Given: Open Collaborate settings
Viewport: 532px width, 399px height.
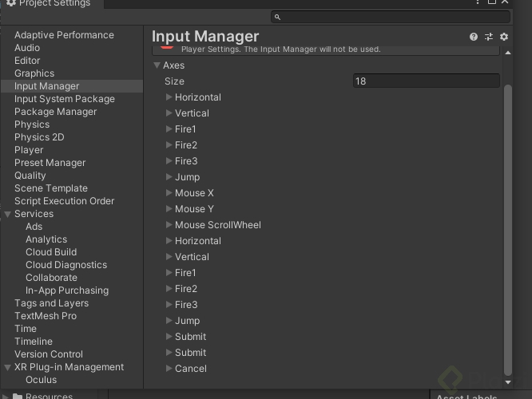Looking at the screenshot, I should coord(52,278).
